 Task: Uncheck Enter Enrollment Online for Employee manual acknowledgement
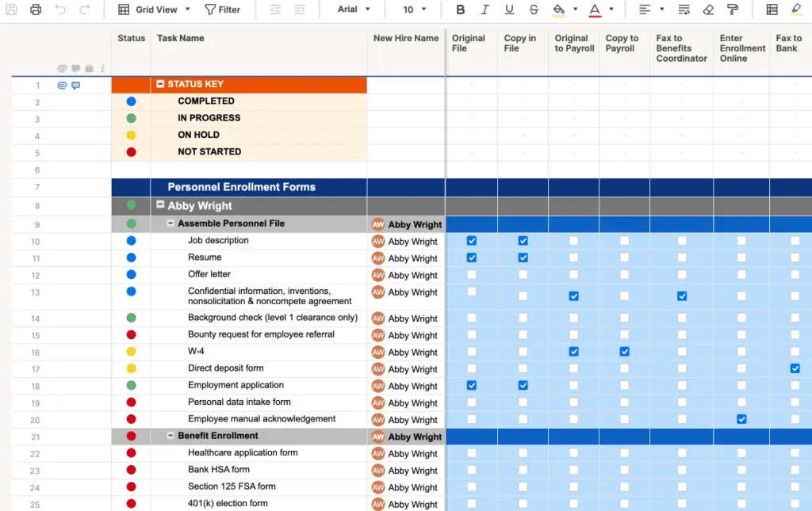pyautogui.click(x=741, y=419)
